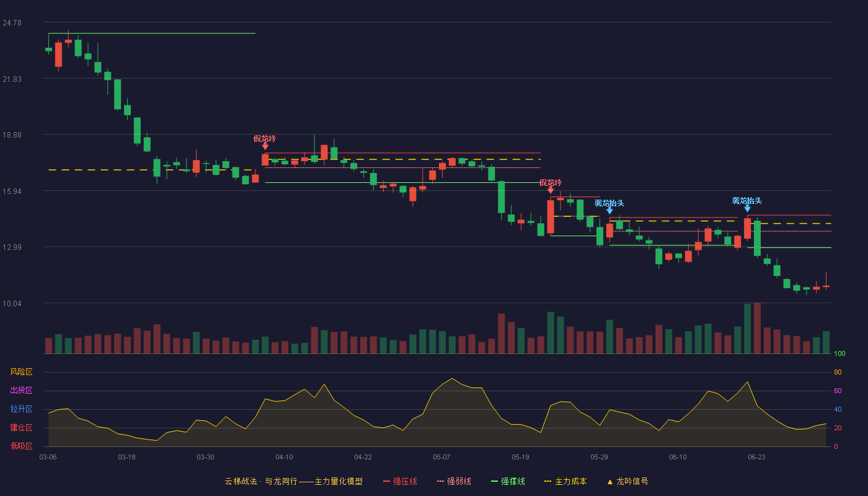This screenshot has width=868, height=496.
Task: Click the 05-19 date label
Action: (520, 457)
